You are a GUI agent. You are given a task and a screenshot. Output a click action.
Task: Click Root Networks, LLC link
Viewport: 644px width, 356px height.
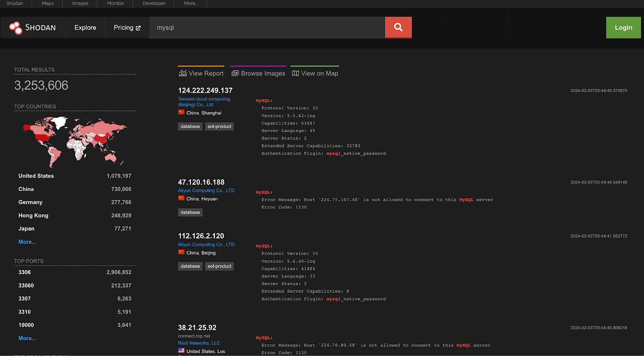tap(199, 343)
